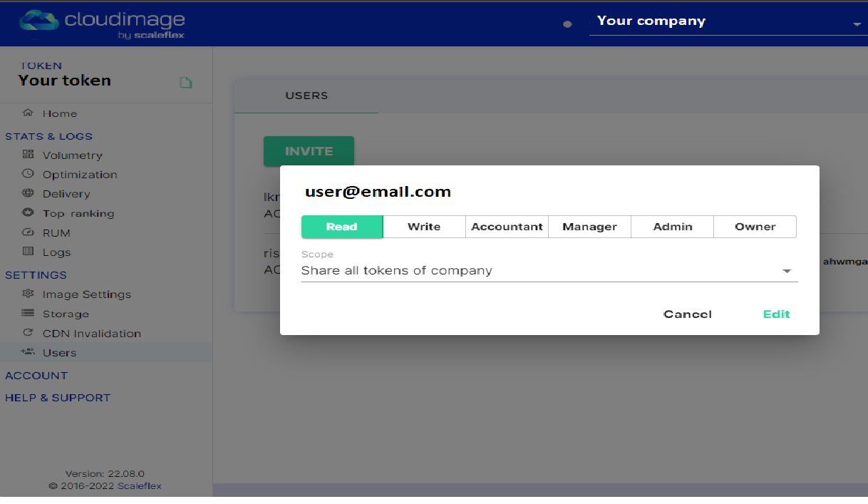Choose the Write role option
This screenshot has width=868, height=504.
tap(424, 227)
